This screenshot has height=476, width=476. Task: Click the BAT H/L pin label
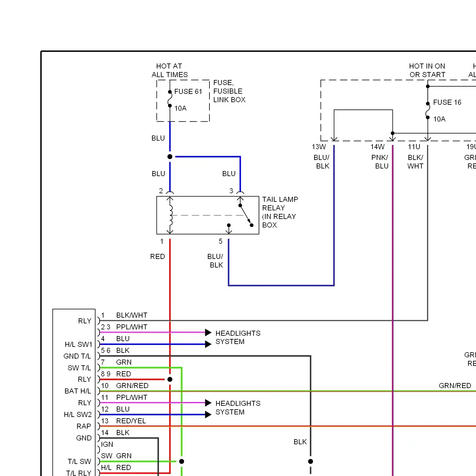point(78,391)
